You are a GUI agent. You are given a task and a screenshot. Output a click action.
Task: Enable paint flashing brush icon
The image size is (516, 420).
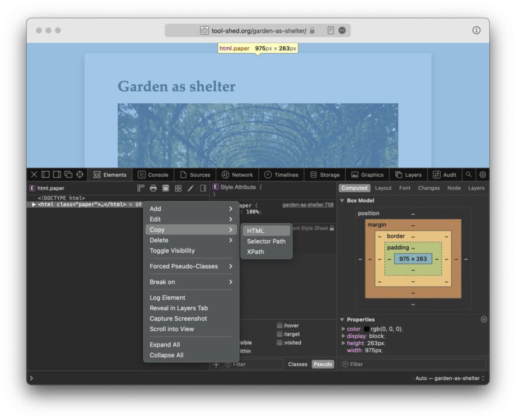(x=190, y=188)
